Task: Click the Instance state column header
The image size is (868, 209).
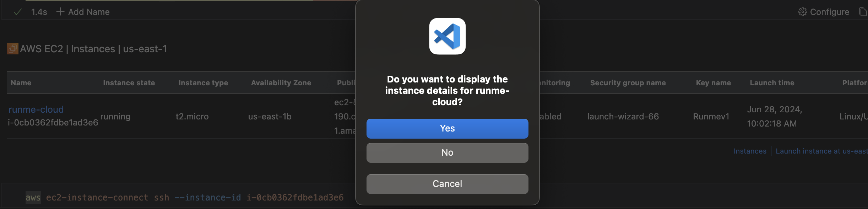Action: [129, 83]
